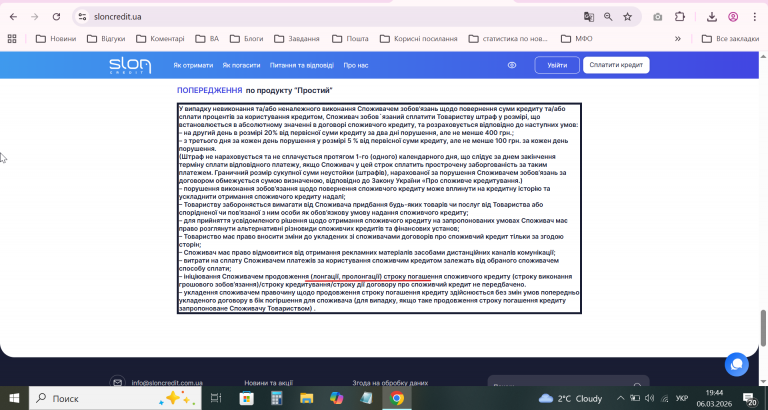The height and width of the screenshot is (410, 768).
Task: Open the Згода на обробку даних link
Action: [390, 383]
